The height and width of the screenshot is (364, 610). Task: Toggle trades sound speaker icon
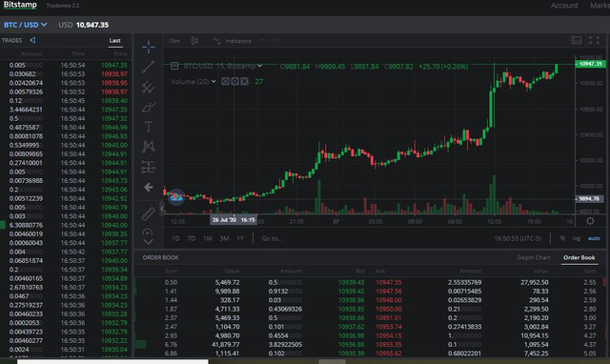coord(33,40)
